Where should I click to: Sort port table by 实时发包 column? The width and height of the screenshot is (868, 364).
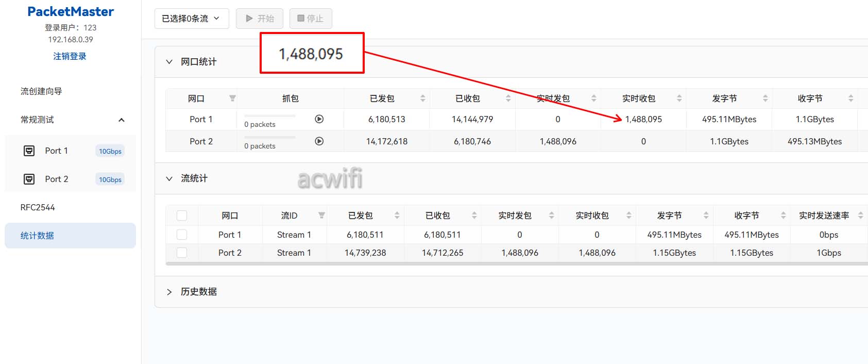594,98
